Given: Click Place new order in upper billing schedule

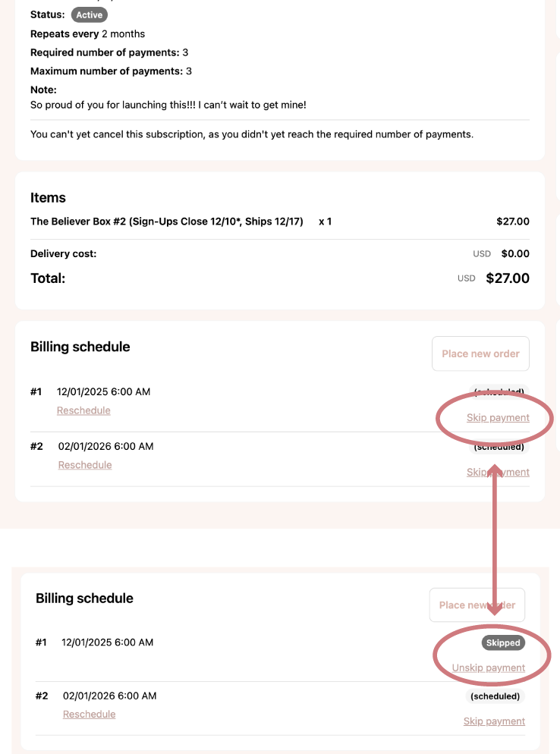Looking at the screenshot, I should [x=480, y=353].
